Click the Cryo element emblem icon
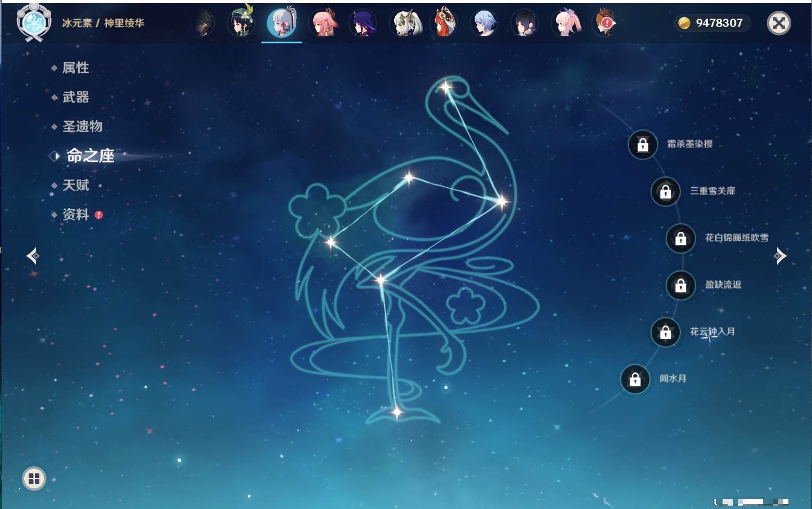The height and width of the screenshot is (509, 812). coord(34,23)
